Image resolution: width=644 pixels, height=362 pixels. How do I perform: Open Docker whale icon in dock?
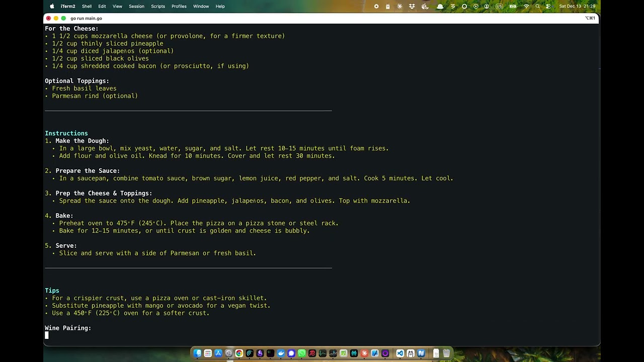pos(281,353)
